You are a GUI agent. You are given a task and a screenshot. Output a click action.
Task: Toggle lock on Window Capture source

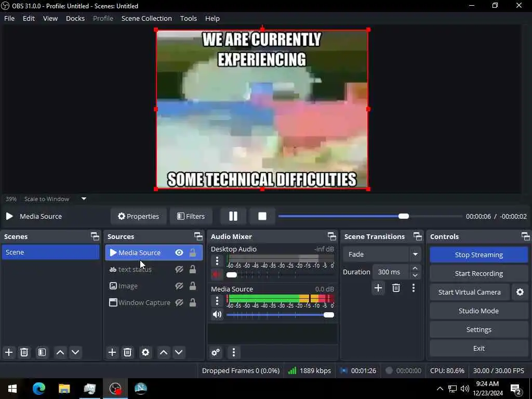tap(192, 302)
